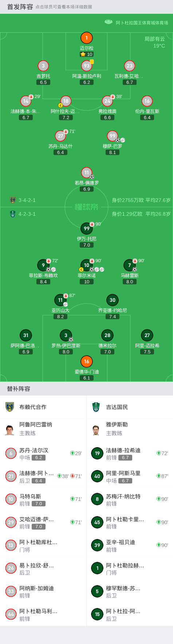
Task: Select substitute 马特乌斯 number 10
Action: coord(11,499)
